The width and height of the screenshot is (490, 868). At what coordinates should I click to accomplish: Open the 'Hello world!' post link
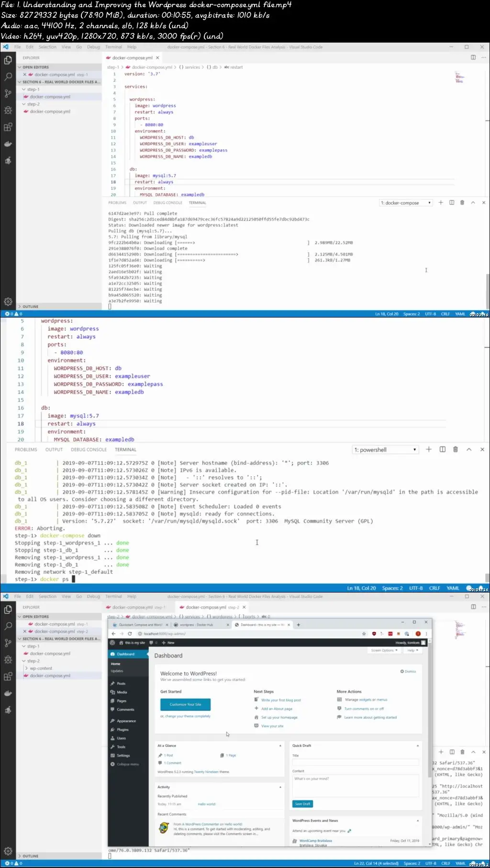tap(207, 804)
